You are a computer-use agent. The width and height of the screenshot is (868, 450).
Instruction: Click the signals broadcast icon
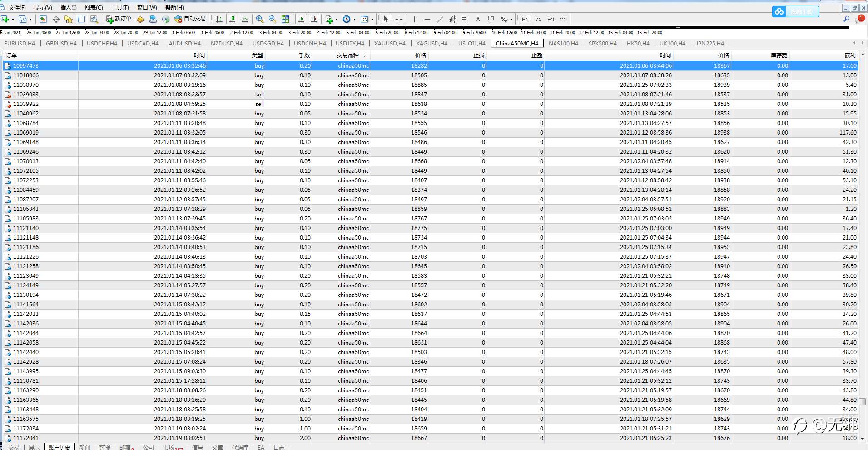coord(166,19)
